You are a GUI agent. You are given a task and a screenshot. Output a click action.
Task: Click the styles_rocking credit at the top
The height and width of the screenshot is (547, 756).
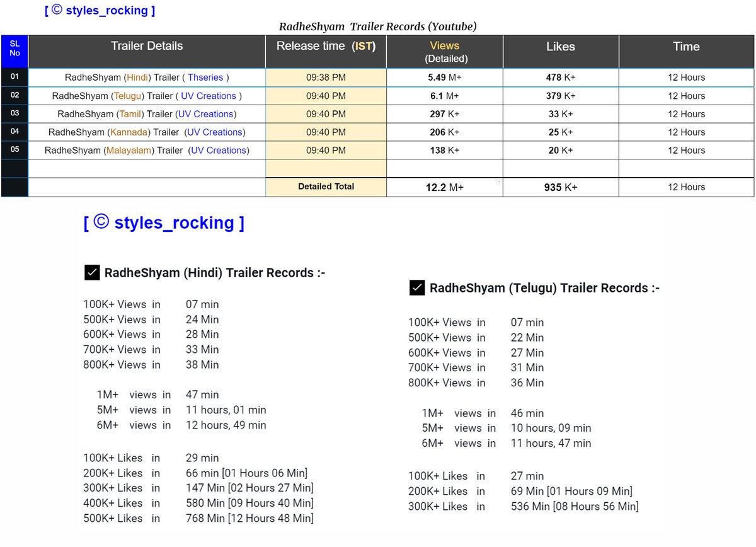[100, 10]
